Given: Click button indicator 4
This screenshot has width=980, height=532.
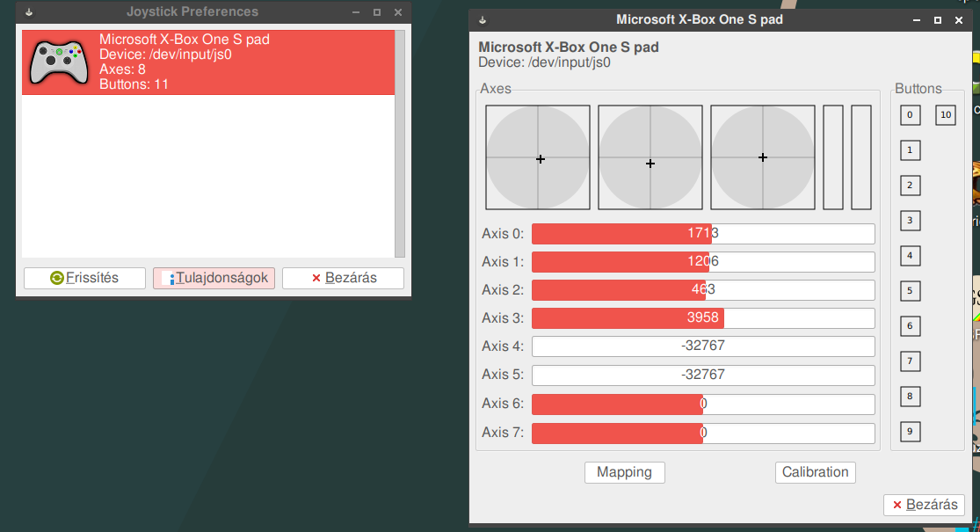Looking at the screenshot, I should (x=910, y=256).
